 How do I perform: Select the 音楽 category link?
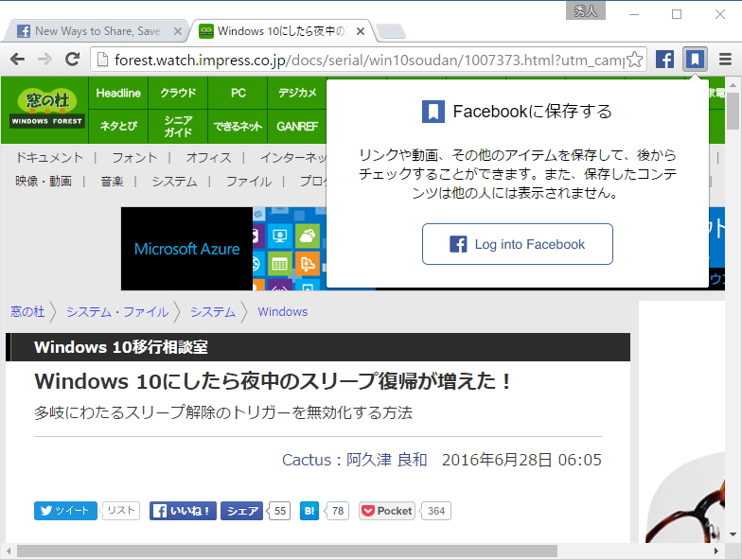click(112, 182)
